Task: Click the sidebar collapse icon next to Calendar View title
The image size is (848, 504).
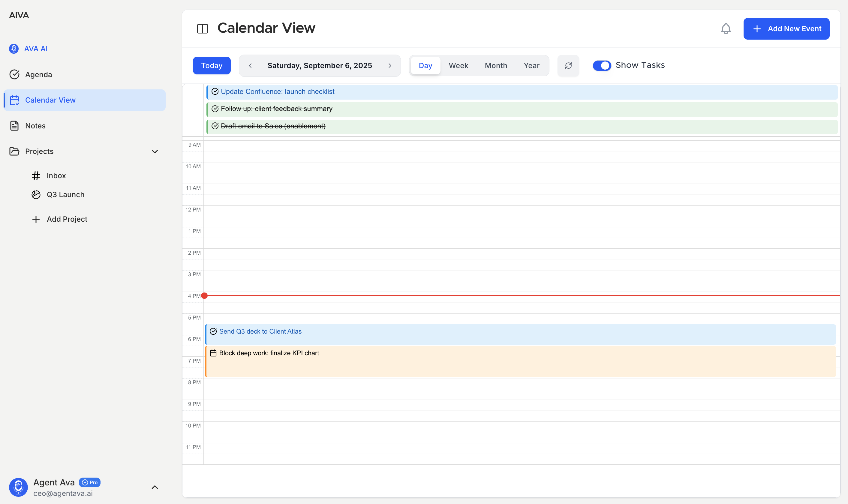Action: tap(203, 28)
